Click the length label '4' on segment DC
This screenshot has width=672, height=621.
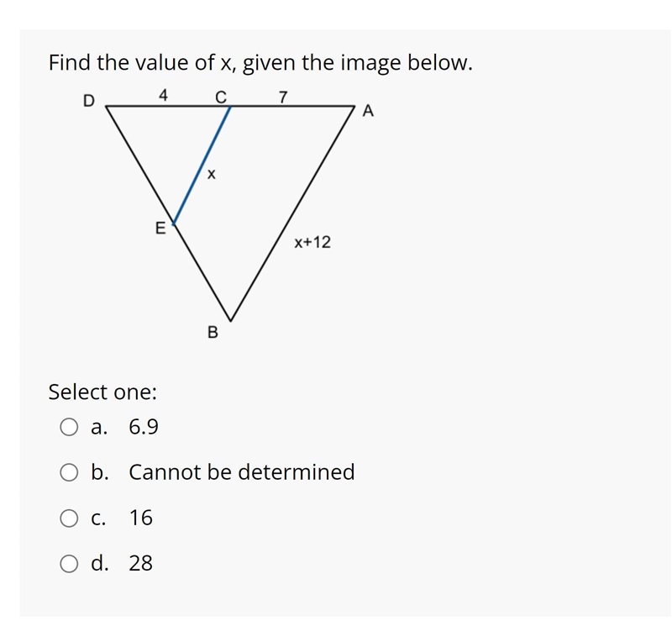click(163, 95)
